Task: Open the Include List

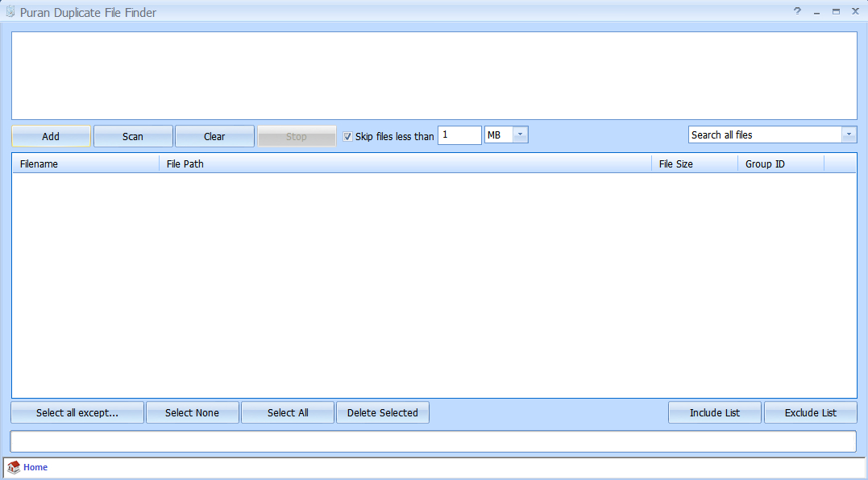Action: pos(715,413)
